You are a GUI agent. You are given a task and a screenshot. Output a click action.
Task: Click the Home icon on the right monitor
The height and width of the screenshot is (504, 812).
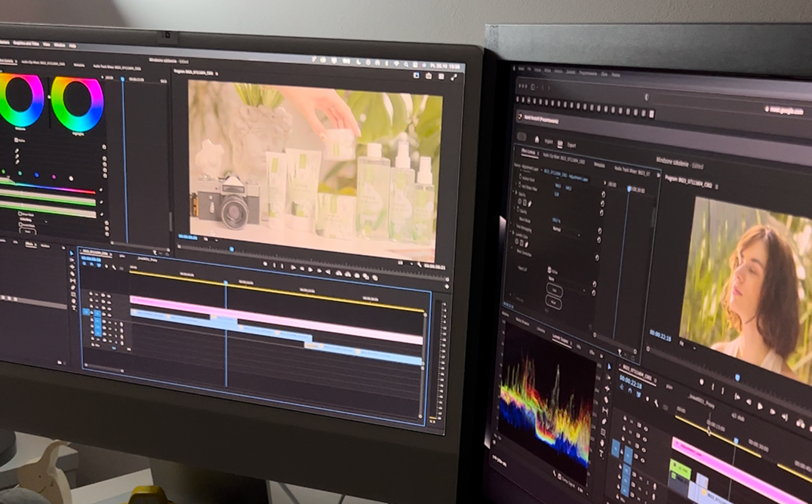(x=537, y=140)
